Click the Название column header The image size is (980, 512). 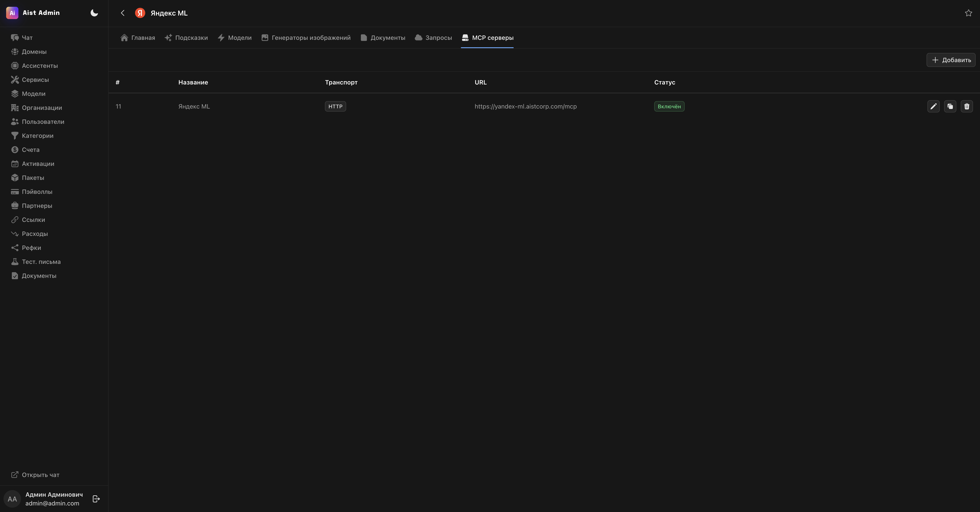point(193,82)
